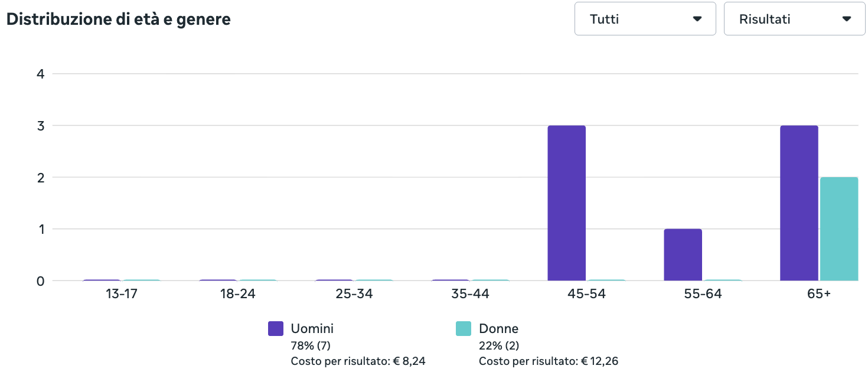Click the 45-54 age axis label
This screenshot has height=372, width=868.
coord(586,294)
